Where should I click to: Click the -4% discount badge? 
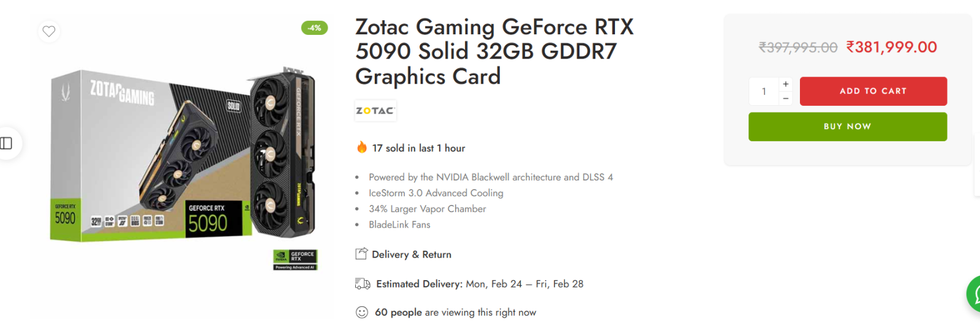click(314, 28)
